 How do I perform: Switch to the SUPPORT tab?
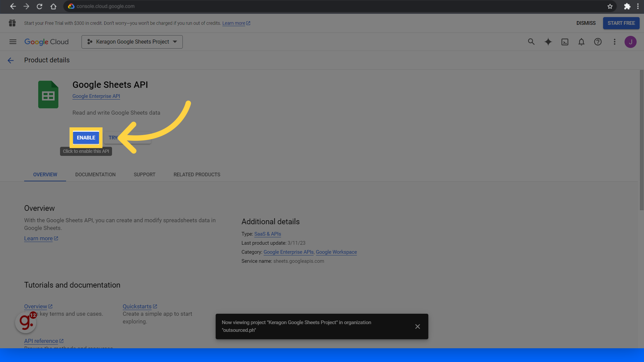pos(145,175)
